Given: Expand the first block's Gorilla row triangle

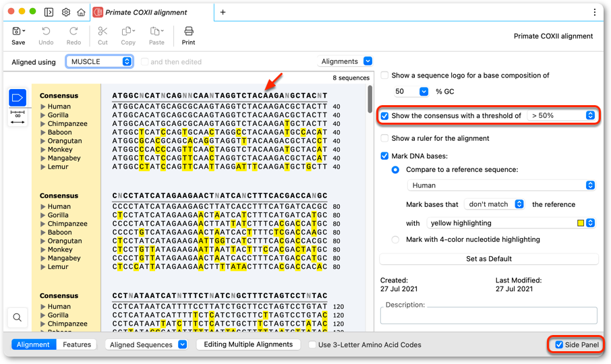Looking at the screenshot, I should click(43, 115).
